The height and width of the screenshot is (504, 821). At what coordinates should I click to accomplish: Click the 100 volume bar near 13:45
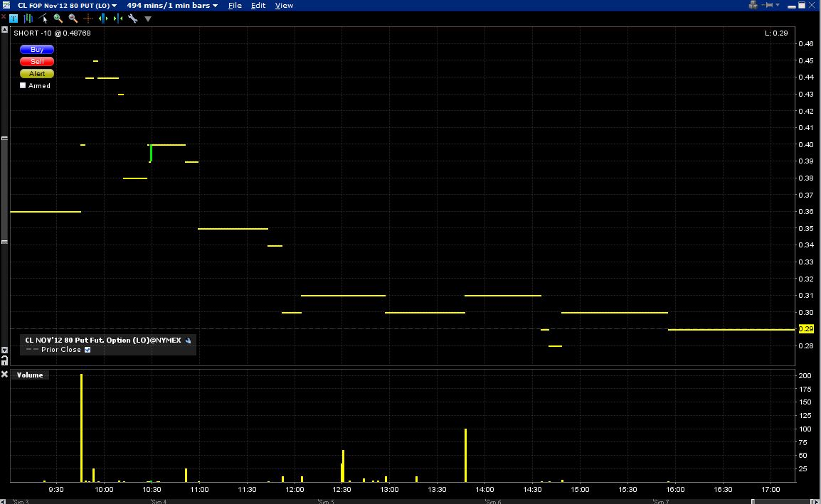click(x=465, y=456)
